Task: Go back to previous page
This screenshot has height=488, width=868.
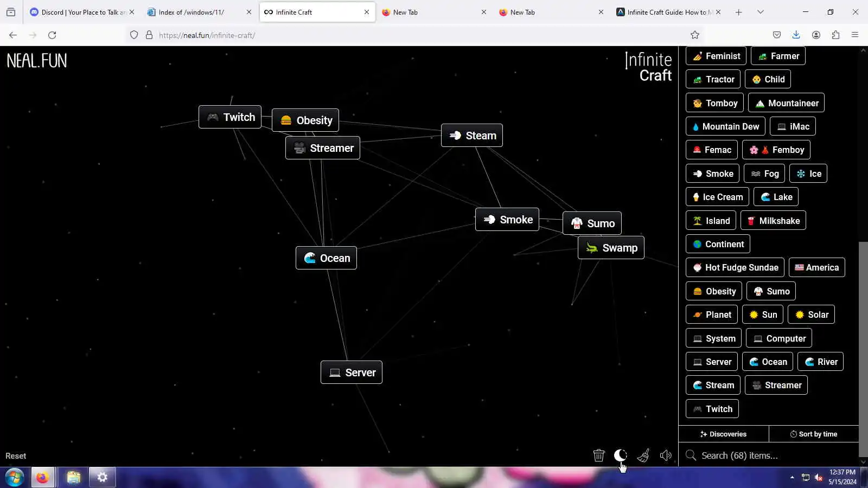Action: tap(13, 35)
